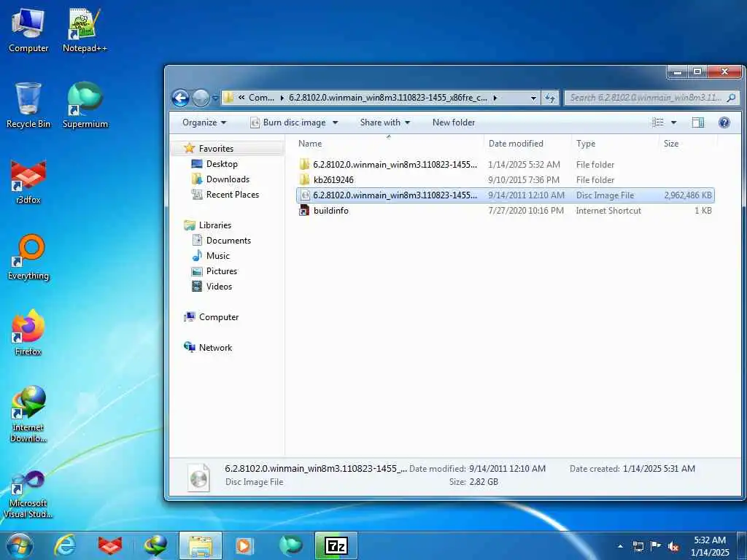Go back in Explorer navigation
Screen dimensions: 747x560
181,98
